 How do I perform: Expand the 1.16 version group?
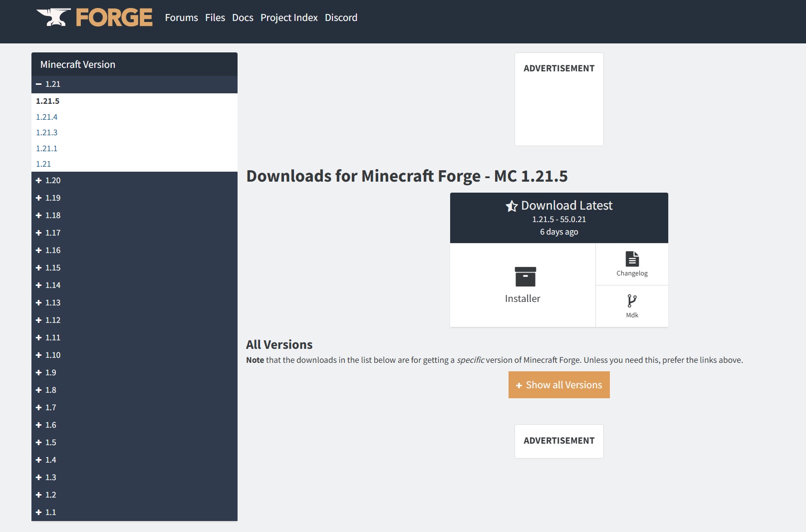click(x=134, y=250)
